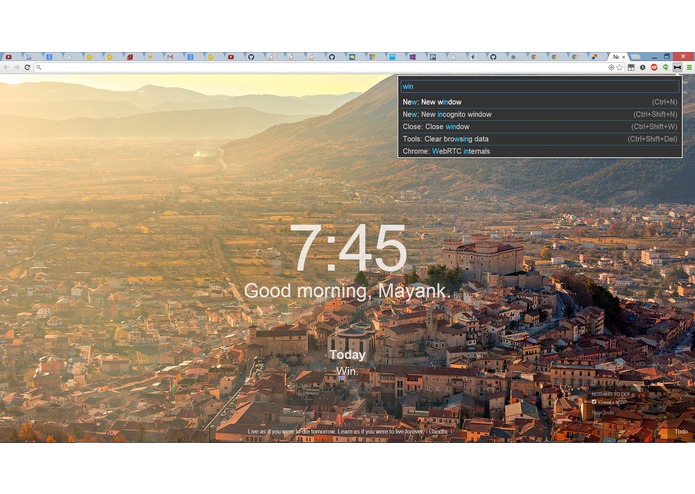Click the location target icon beside the star
The width and height of the screenshot is (695, 494).
click(611, 67)
